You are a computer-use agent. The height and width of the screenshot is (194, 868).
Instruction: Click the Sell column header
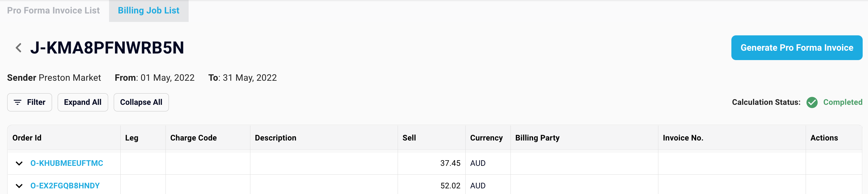tap(409, 138)
